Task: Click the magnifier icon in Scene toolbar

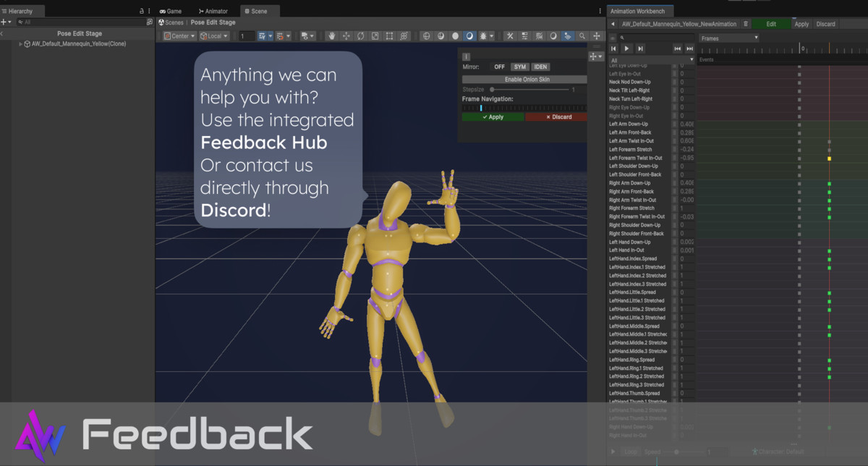Action: 582,36
